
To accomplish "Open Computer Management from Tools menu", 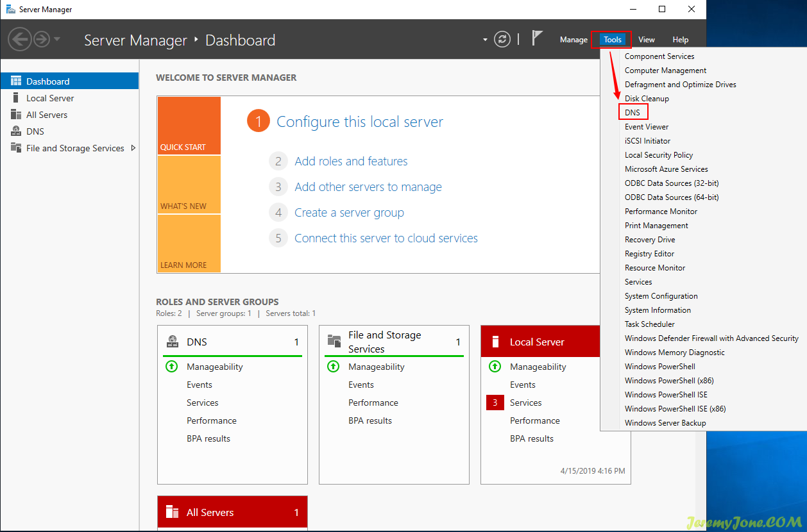I will point(666,71).
